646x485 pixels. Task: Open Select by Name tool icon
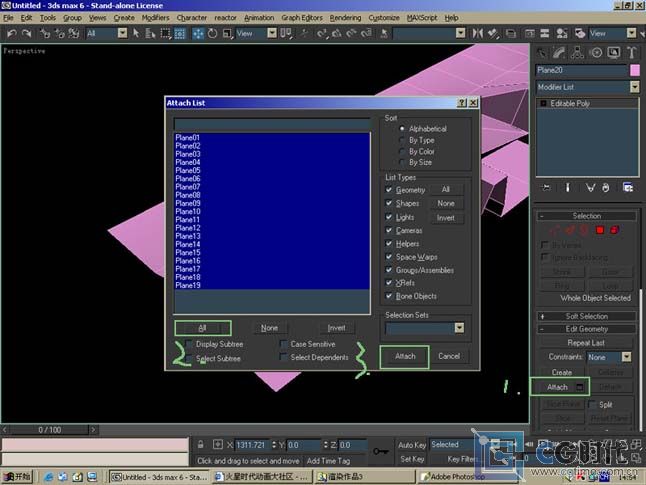coord(150,33)
